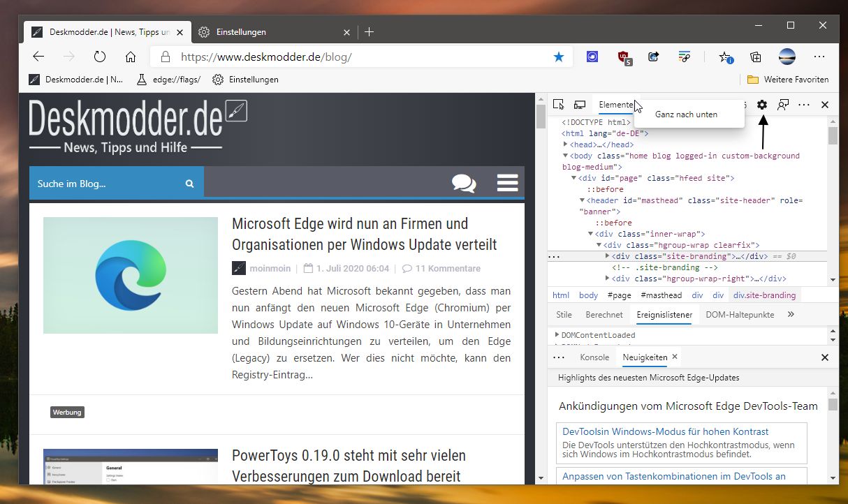Open the user profile avatar
This screenshot has height=504, width=848.
[787, 57]
